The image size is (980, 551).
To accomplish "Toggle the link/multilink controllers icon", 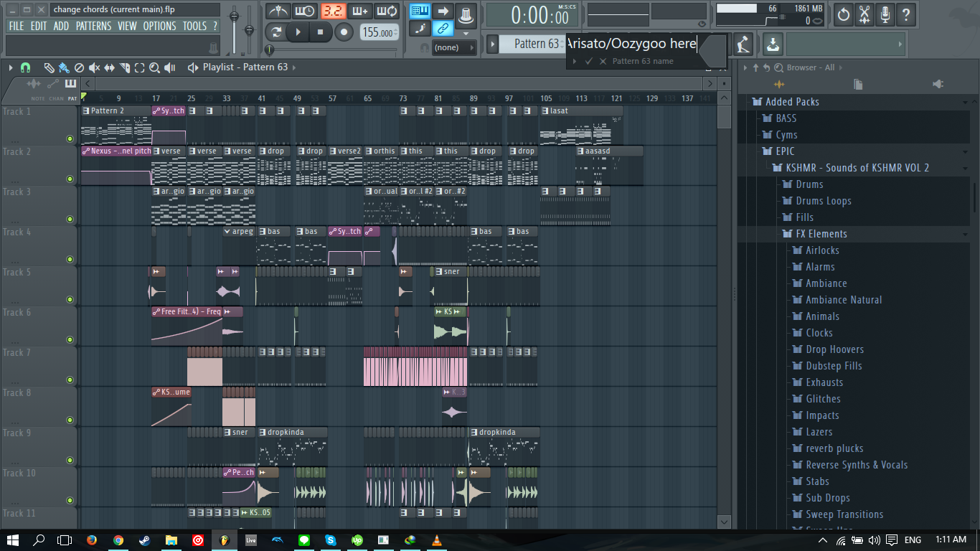I will tap(443, 29).
